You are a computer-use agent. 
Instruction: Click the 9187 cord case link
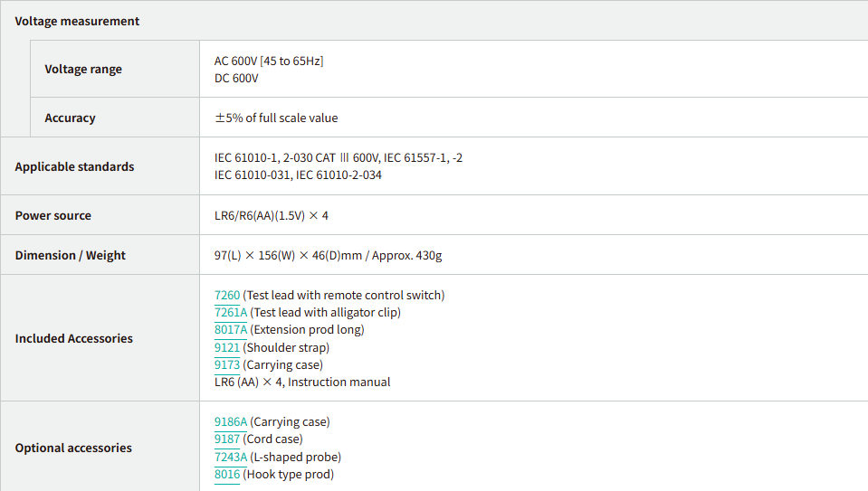227,439
